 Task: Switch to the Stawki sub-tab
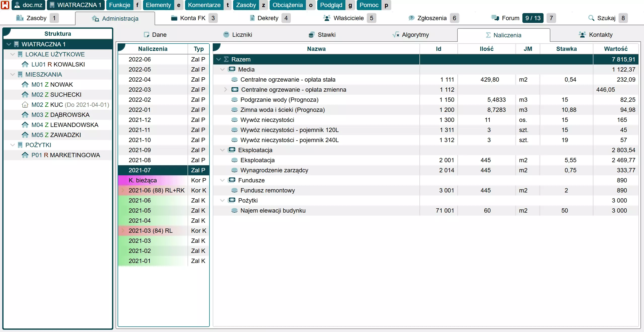[x=322, y=35]
